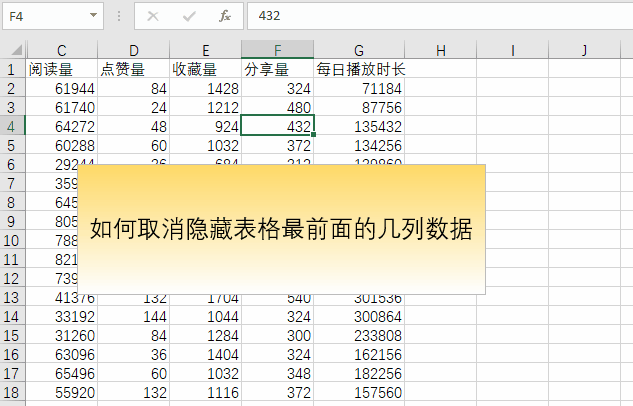
Task: Select column I header
Action: (513, 50)
